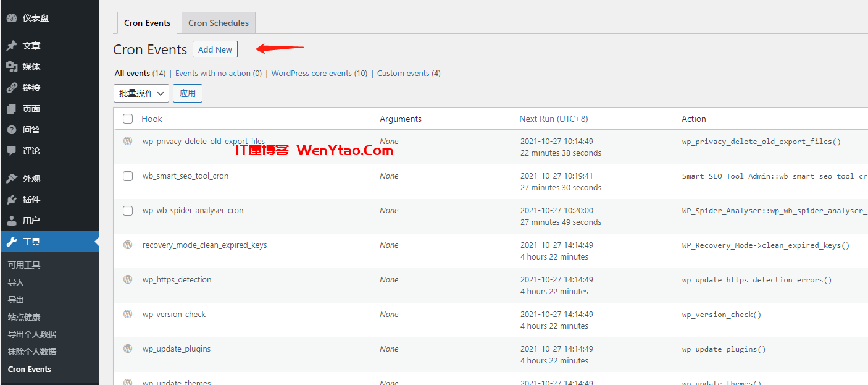Click the WordPress logo beside wp_update_plugins
This screenshot has height=385, width=868.
point(128,349)
